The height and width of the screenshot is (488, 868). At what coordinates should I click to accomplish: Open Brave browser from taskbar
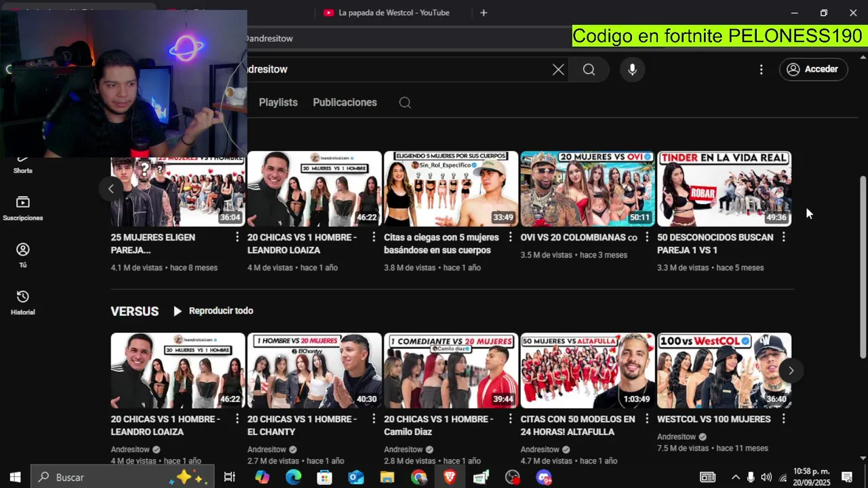pos(450,477)
